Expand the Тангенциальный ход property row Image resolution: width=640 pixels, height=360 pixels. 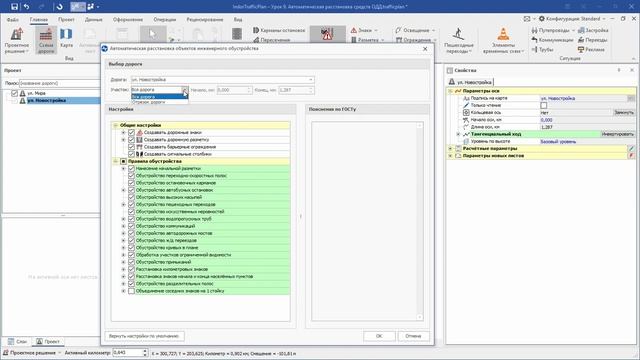[458, 134]
